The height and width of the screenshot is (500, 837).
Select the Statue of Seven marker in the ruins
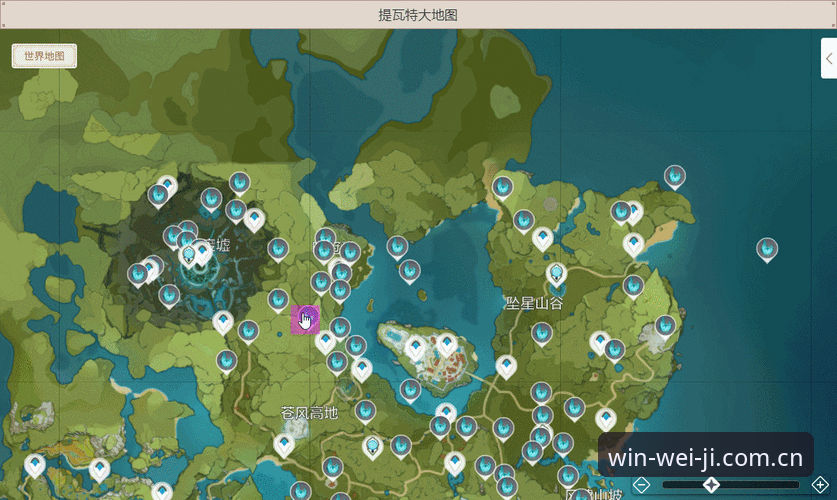189,256
